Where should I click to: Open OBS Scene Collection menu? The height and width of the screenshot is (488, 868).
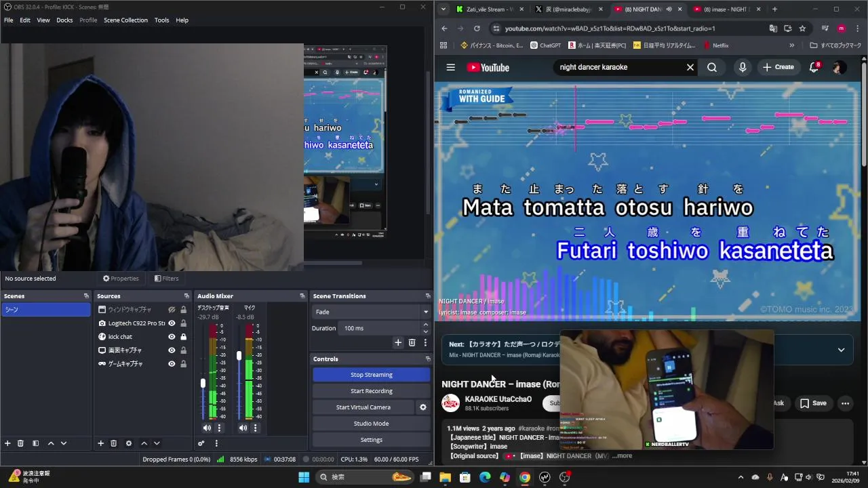tap(125, 20)
